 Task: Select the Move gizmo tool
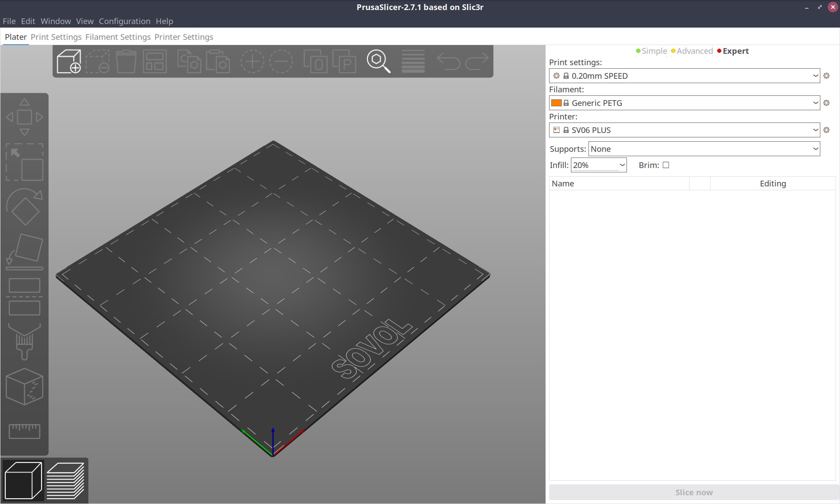(24, 117)
